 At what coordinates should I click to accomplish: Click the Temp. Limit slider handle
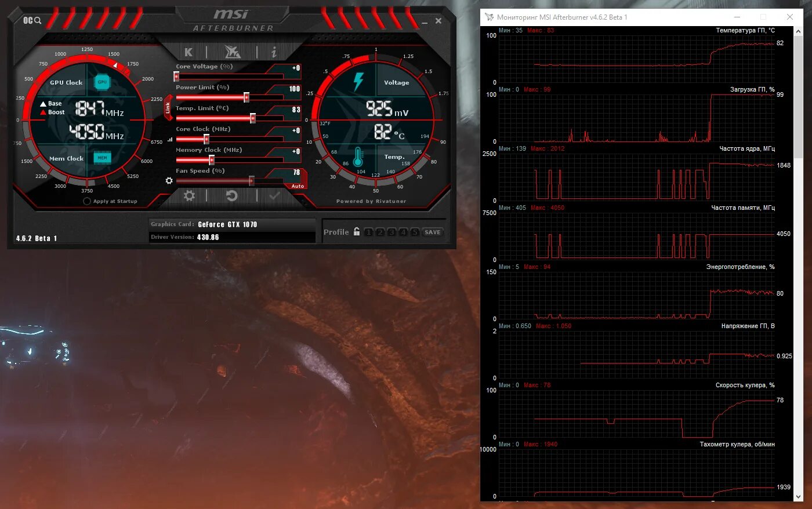pyautogui.click(x=253, y=118)
